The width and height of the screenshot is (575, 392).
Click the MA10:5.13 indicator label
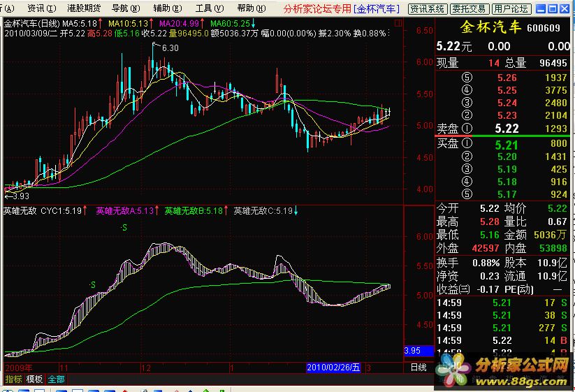coord(131,24)
